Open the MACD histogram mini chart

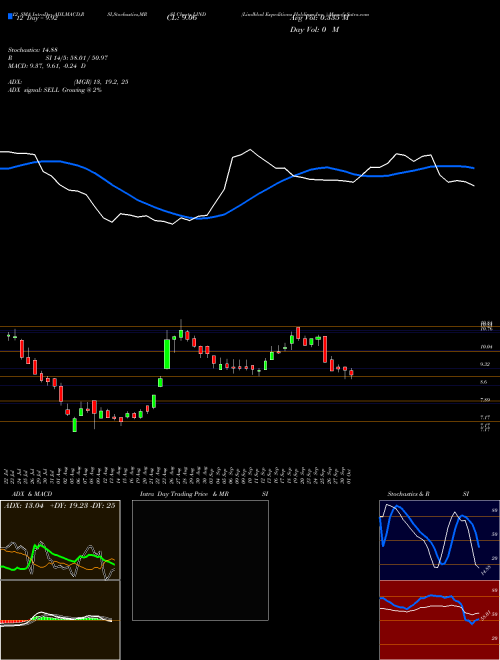60,620
